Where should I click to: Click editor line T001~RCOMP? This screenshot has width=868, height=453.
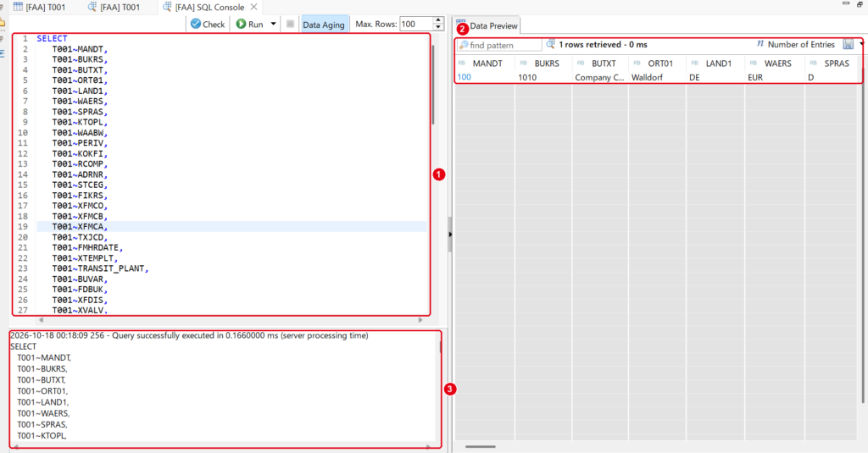[80, 164]
